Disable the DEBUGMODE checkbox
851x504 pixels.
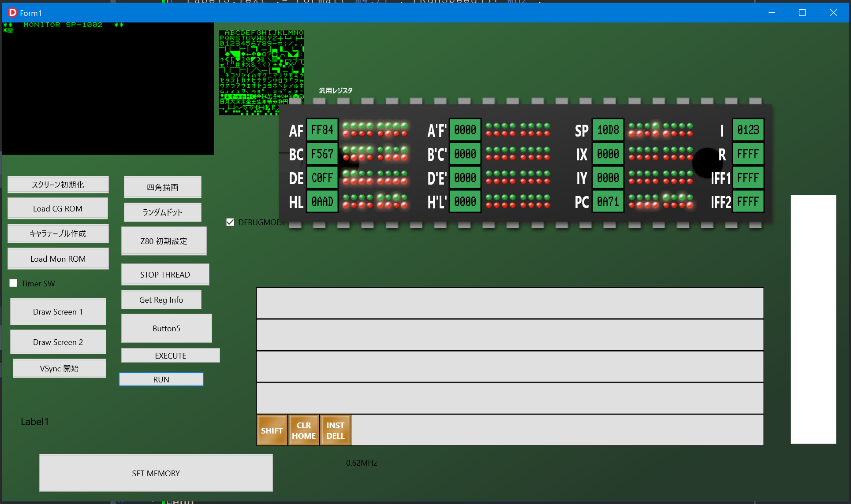tap(230, 222)
